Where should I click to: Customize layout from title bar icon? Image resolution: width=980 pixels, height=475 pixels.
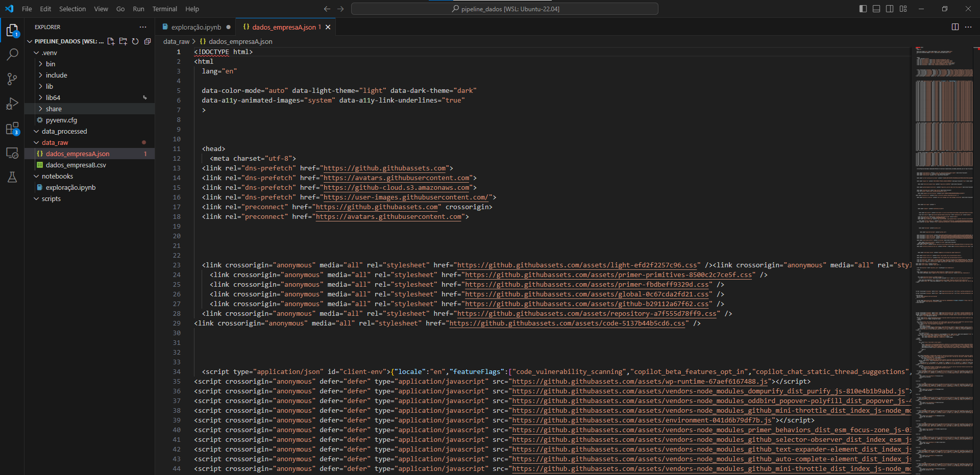tap(903, 9)
